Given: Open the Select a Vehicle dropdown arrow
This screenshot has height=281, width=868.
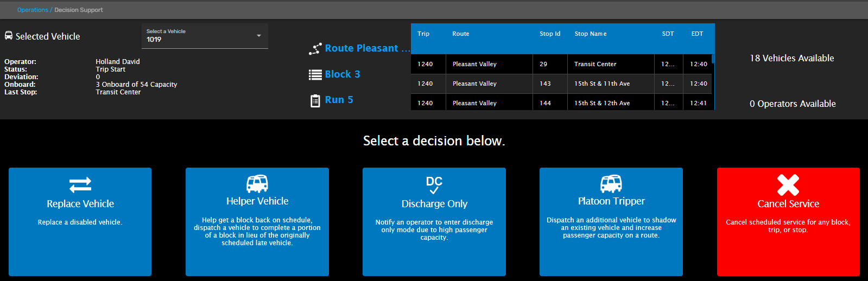Looking at the screenshot, I should click(259, 36).
